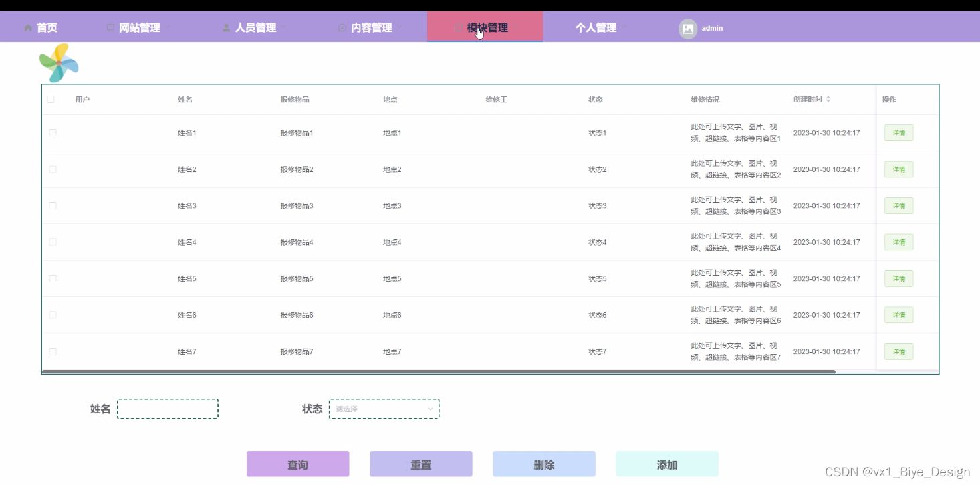The width and height of the screenshot is (980, 485).
Task: Click the 地点 column header
Action: pos(390,100)
